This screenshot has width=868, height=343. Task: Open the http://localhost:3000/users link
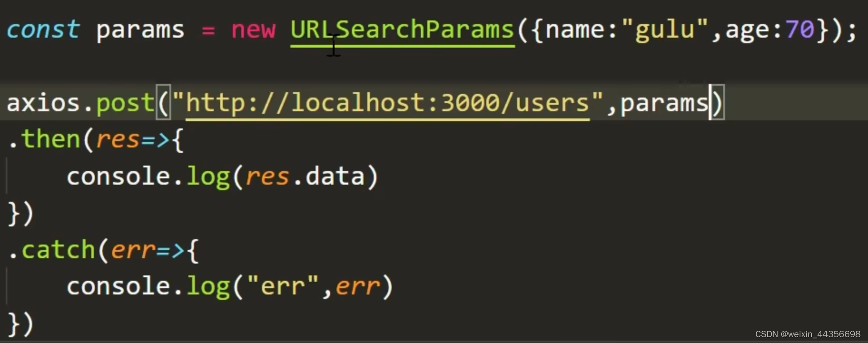tap(388, 103)
